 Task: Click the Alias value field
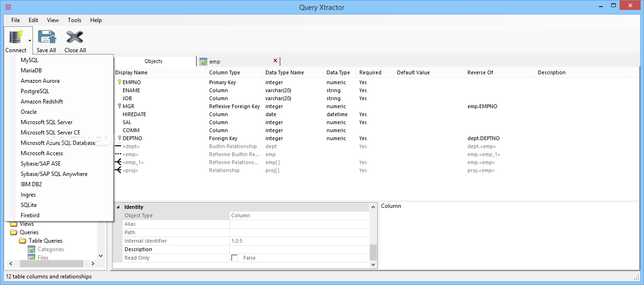point(299,224)
